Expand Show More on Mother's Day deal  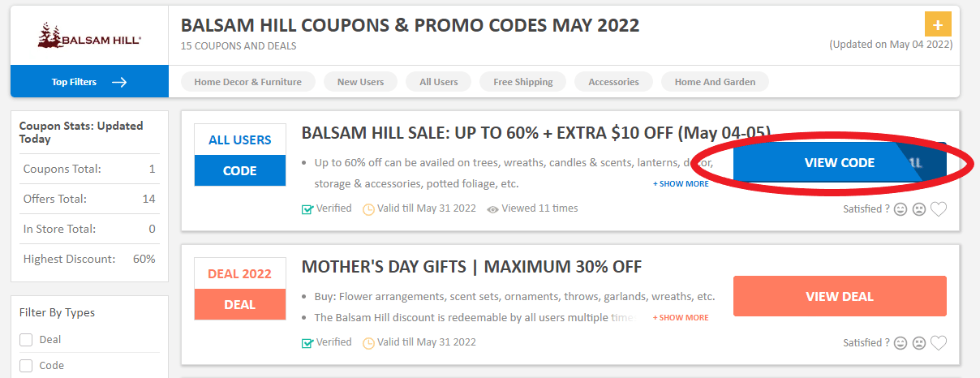pyautogui.click(x=681, y=318)
